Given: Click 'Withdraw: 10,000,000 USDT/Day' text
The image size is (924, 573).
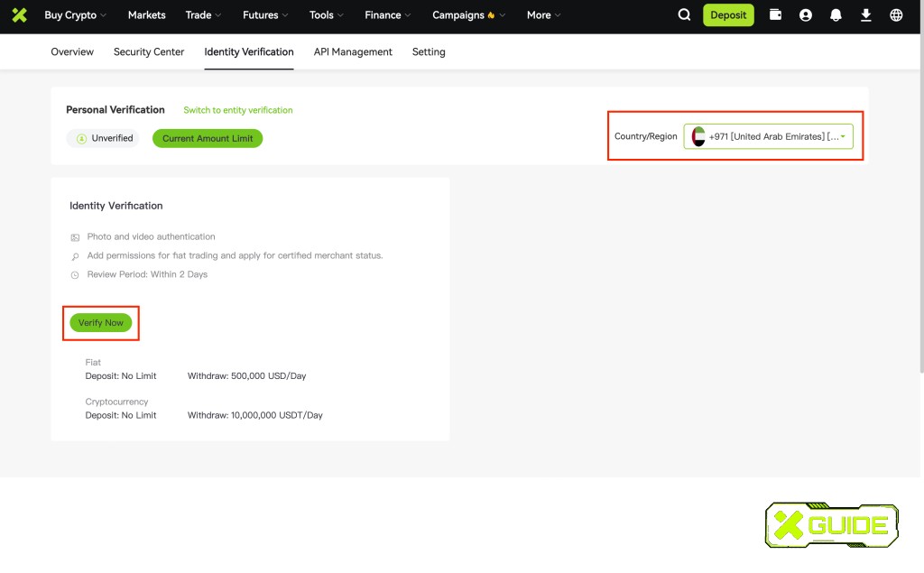Looking at the screenshot, I should point(255,416).
